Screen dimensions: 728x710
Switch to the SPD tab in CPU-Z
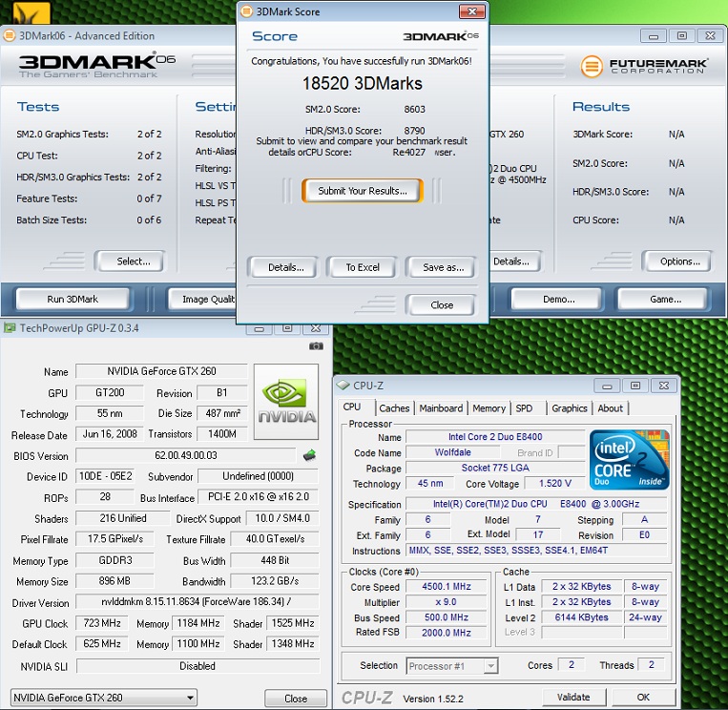pyautogui.click(x=524, y=408)
